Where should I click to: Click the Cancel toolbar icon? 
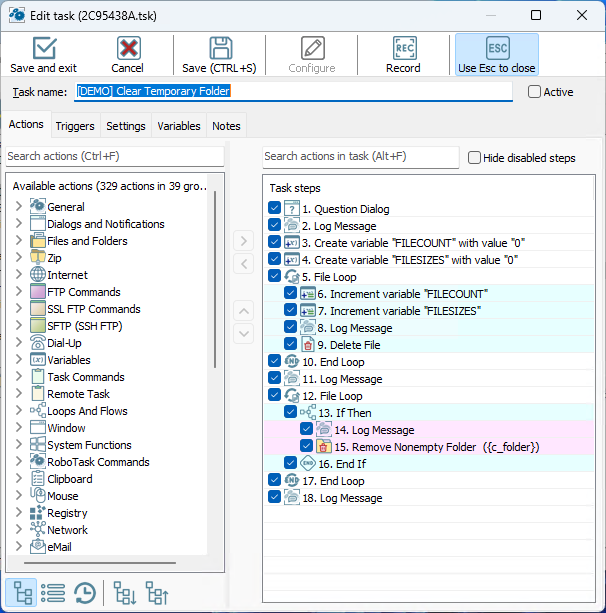(128, 48)
